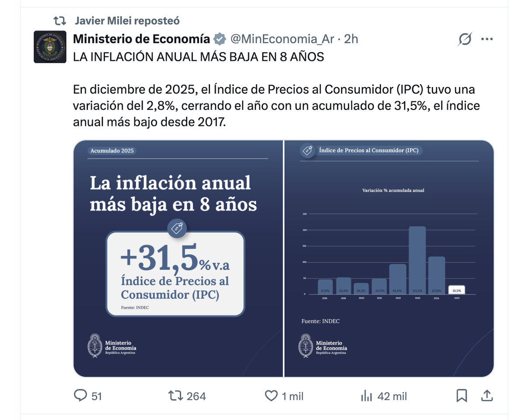Open the view analytics bar icon
The width and height of the screenshot is (525, 420).
(366, 396)
